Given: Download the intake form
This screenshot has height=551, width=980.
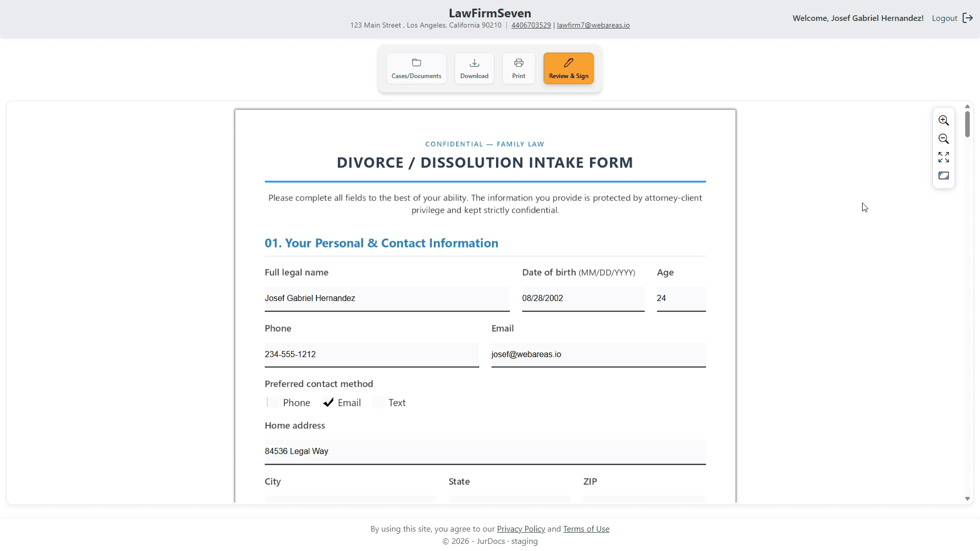Looking at the screenshot, I should (474, 68).
